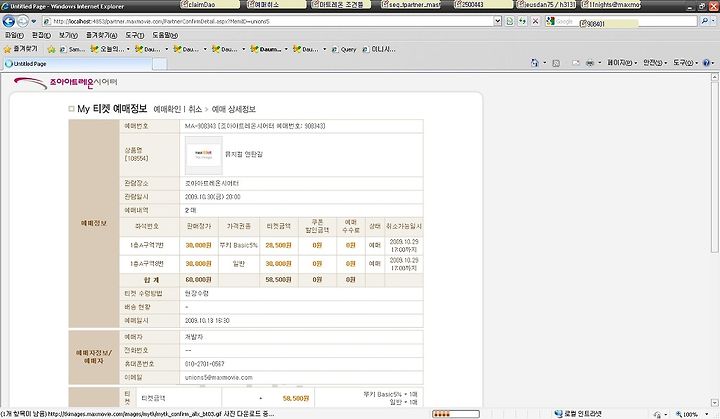Image resolution: width=720 pixels, height=419 pixels.
Task: Click the protected mode lock icon in status bar
Action: click(657, 414)
